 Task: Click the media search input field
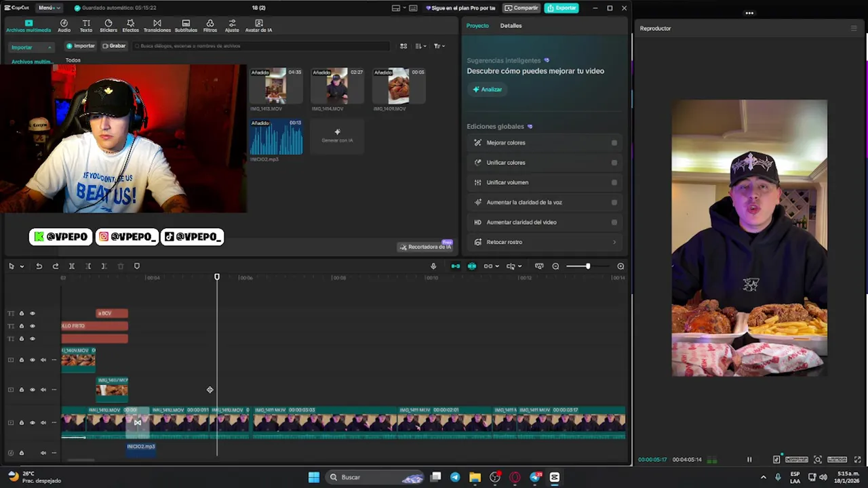[261, 46]
